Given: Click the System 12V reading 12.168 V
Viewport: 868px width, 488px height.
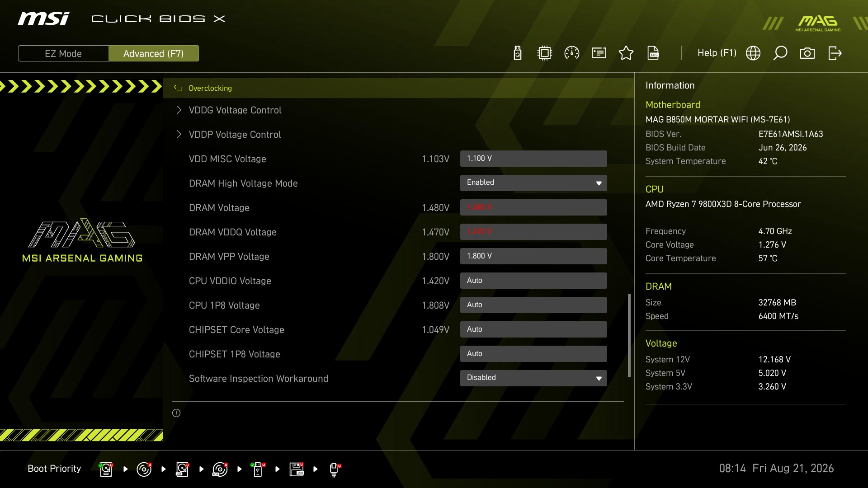Looking at the screenshot, I should 774,360.
